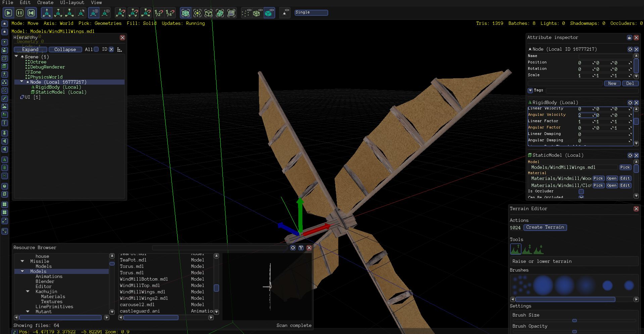Collapse the Models folder in Resource Browser
This screenshot has width=644, height=334.
point(22,271)
